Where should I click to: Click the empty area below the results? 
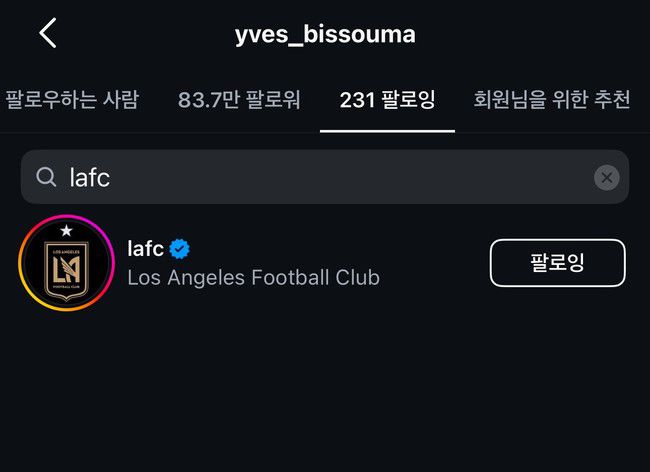click(x=325, y=400)
